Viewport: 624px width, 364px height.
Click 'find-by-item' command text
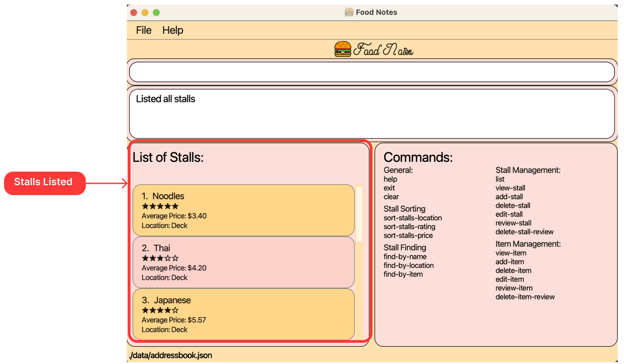click(403, 274)
